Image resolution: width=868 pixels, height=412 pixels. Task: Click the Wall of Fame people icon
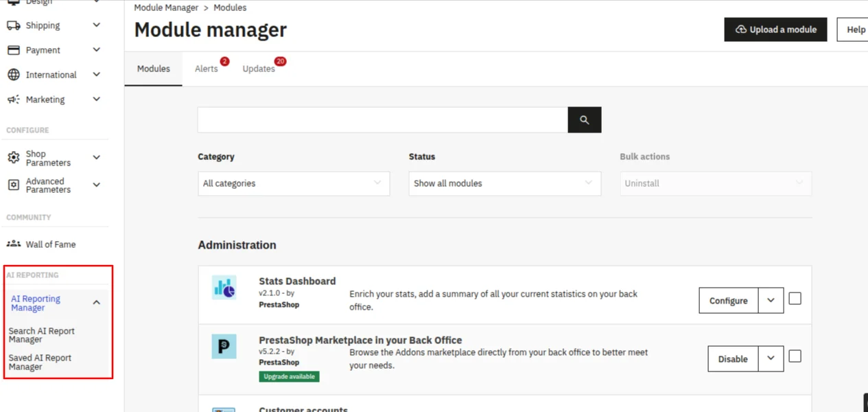[x=14, y=244]
